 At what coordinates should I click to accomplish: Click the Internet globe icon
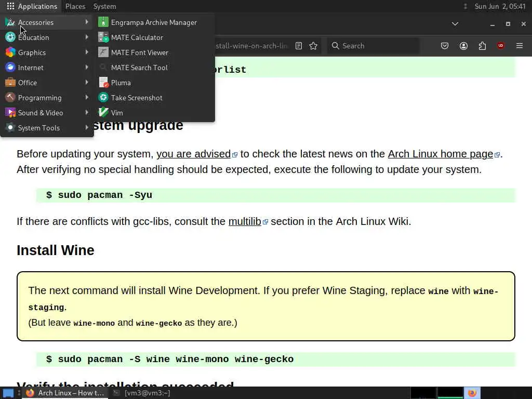pos(10,68)
